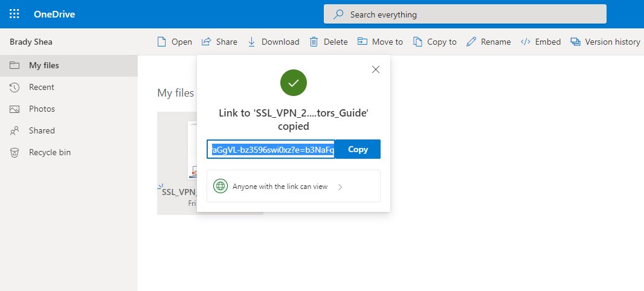
Task: Click the Copy to icon
Action: click(417, 42)
